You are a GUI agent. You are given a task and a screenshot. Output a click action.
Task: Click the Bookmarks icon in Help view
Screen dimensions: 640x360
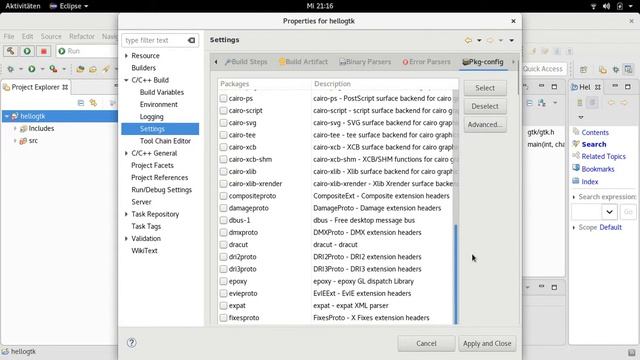(x=576, y=168)
